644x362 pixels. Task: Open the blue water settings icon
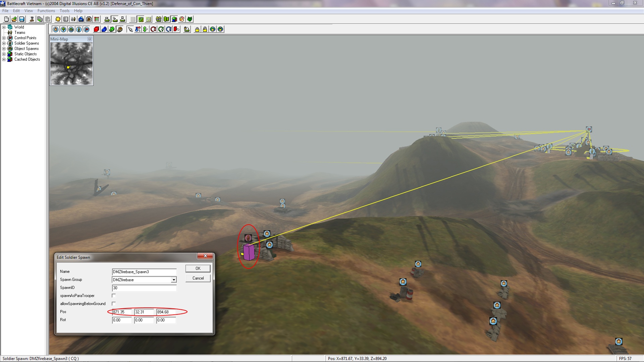tap(81, 19)
